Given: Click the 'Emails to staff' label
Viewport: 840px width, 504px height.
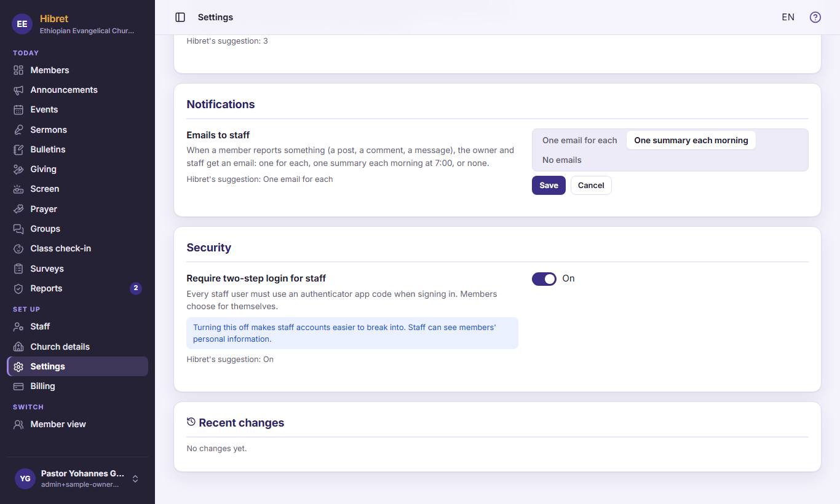Looking at the screenshot, I should [x=218, y=135].
